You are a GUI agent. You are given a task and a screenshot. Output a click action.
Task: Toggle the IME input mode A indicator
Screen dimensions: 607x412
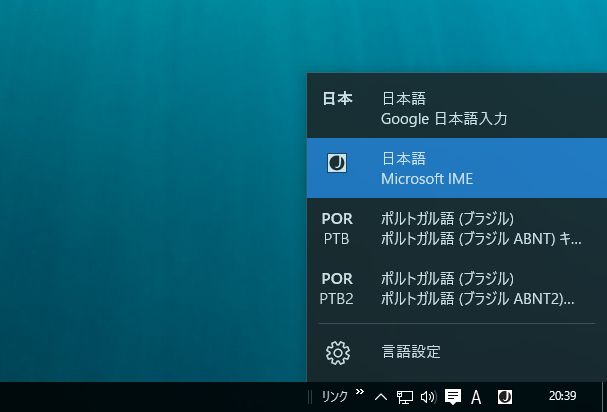pyautogui.click(x=476, y=397)
